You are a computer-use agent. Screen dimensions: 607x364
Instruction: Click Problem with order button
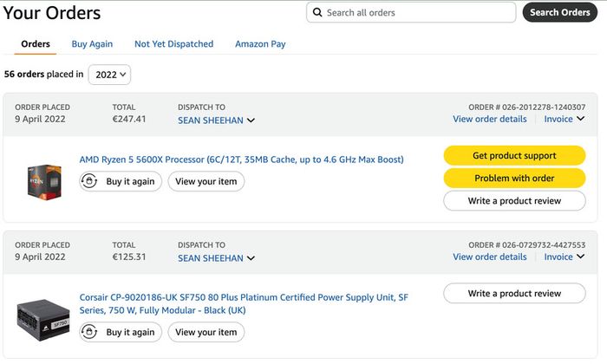[514, 178]
